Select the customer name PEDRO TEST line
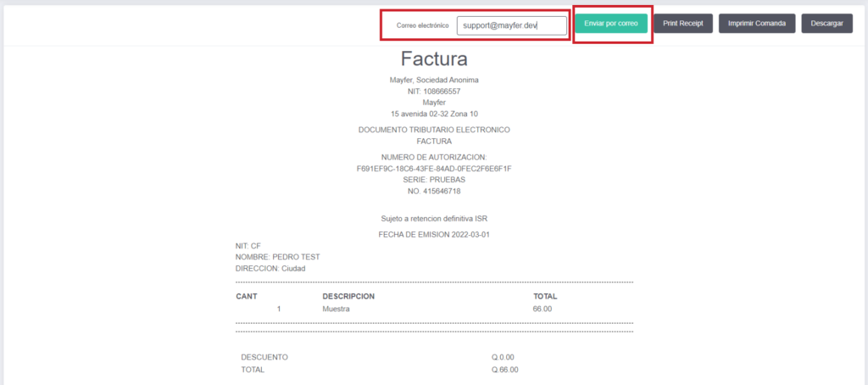Image resolution: width=868 pixels, height=385 pixels. click(x=277, y=257)
